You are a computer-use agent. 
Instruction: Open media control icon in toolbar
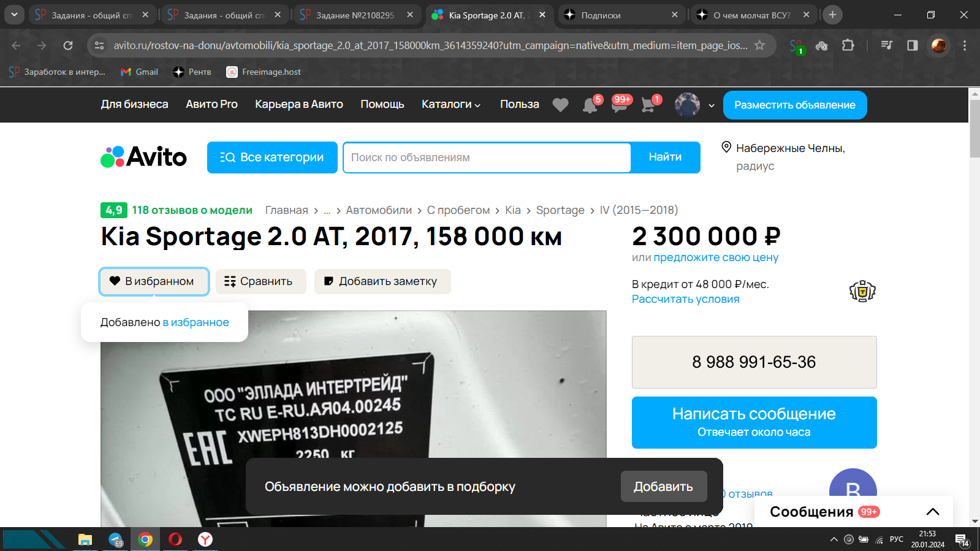887,45
